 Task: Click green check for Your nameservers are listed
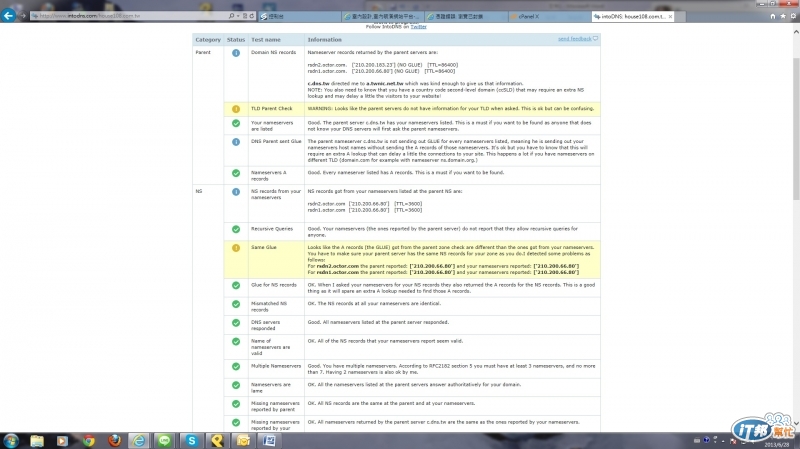tap(236, 123)
